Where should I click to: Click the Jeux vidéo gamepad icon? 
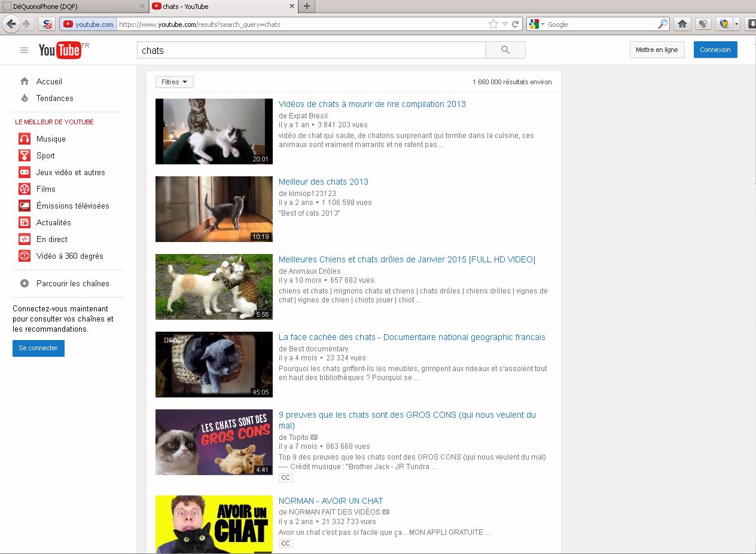25,172
